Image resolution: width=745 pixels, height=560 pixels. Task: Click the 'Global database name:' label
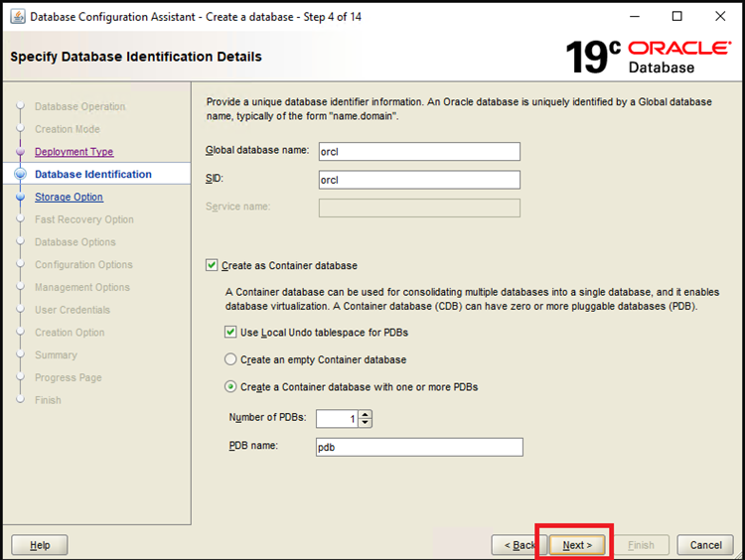[257, 150]
